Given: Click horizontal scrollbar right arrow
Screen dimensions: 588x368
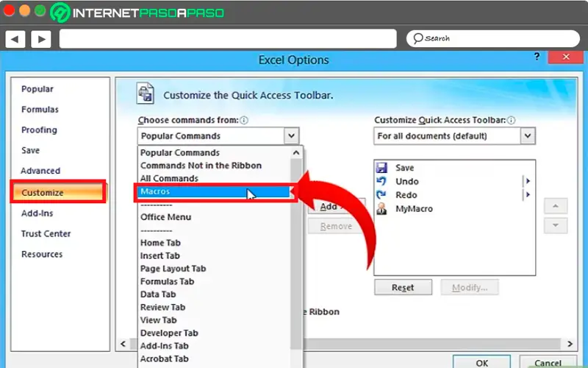Looking at the screenshot, I should point(570,344).
